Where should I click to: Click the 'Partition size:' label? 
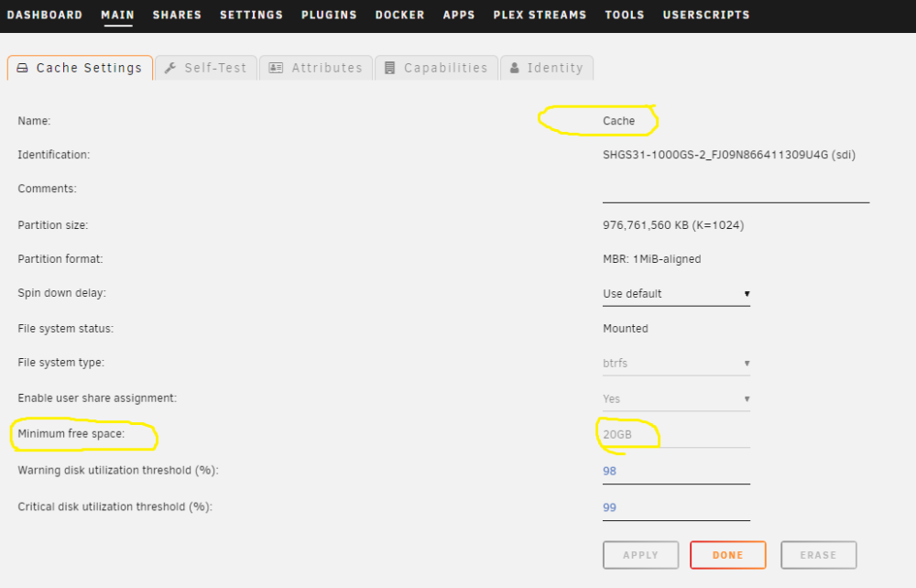[x=52, y=225]
